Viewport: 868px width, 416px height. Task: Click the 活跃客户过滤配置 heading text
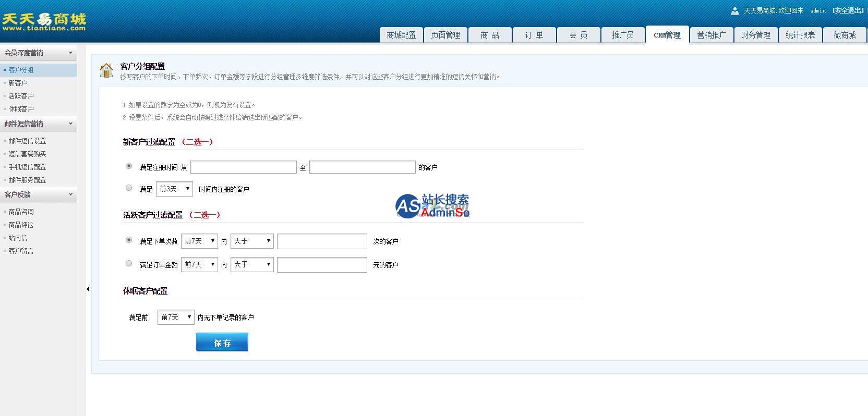[153, 215]
